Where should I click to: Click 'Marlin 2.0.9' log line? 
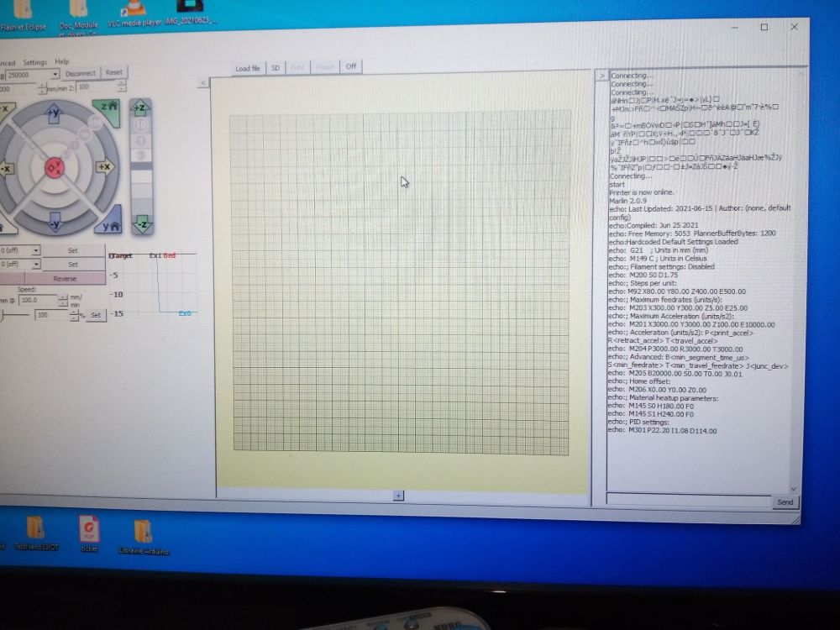(x=627, y=201)
